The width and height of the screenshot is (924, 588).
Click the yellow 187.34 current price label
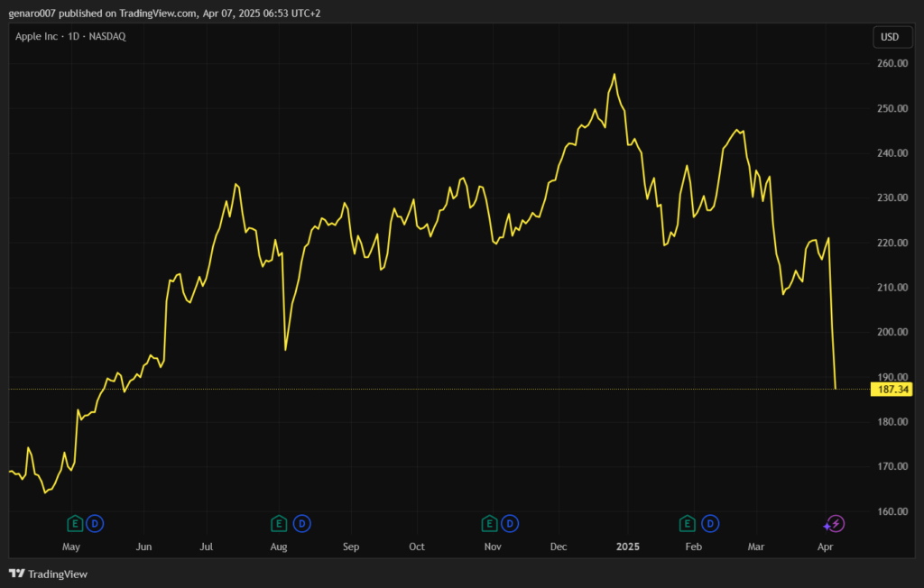891,390
